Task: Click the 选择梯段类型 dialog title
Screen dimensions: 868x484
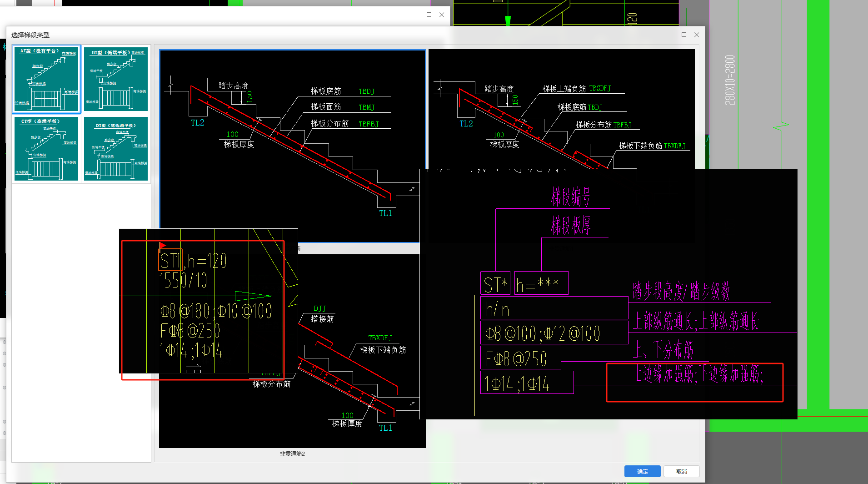Action: coord(30,35)
